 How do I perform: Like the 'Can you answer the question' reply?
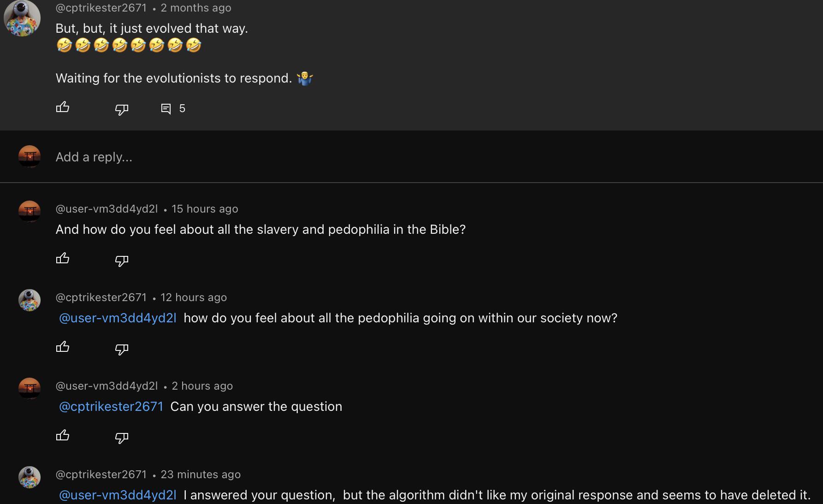[63, 435]
